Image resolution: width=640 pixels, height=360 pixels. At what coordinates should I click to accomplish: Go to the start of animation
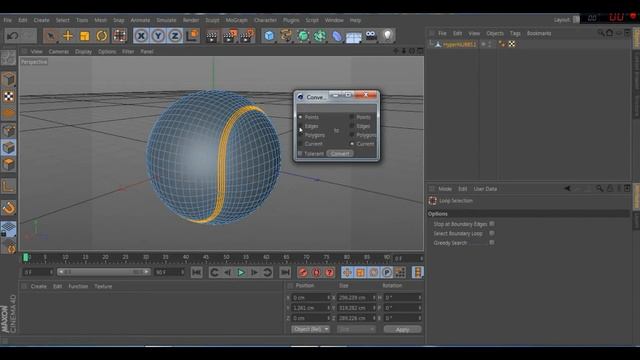(x=197, y=272)
